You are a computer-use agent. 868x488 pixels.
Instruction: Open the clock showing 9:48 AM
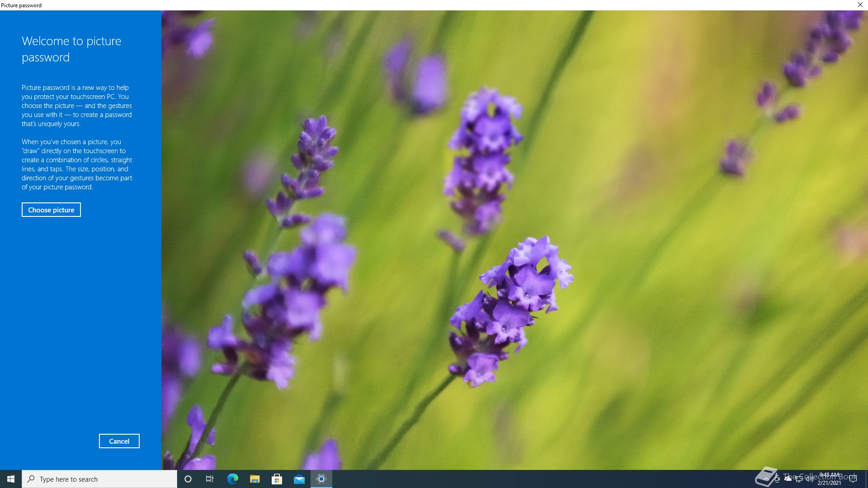click(829, 479)
